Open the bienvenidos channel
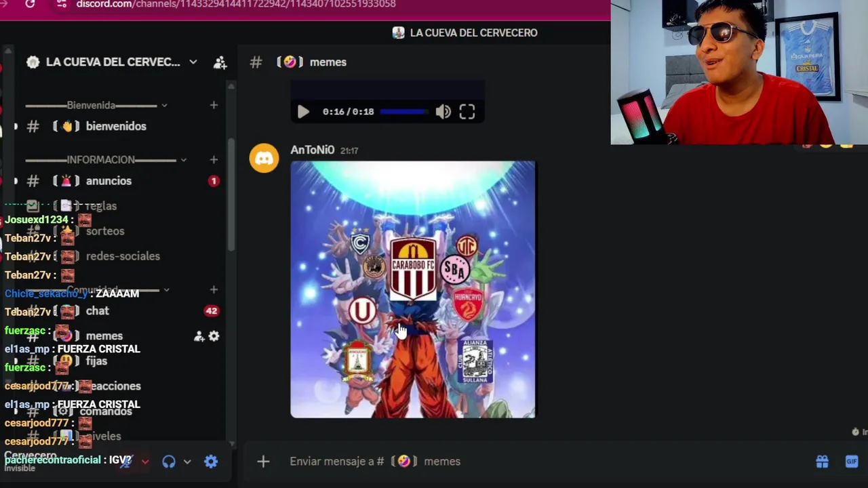Image resolution: width=868 pixels, height=488 pixels. pyautogui.click(x=115, y=126)
